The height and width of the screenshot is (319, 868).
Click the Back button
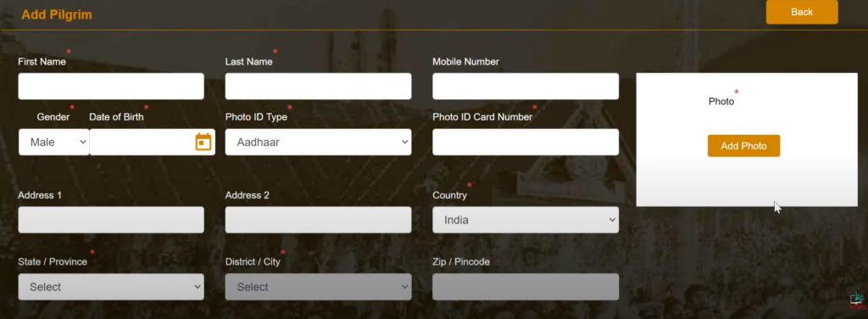pyautogui.click(x=802, y=12)
